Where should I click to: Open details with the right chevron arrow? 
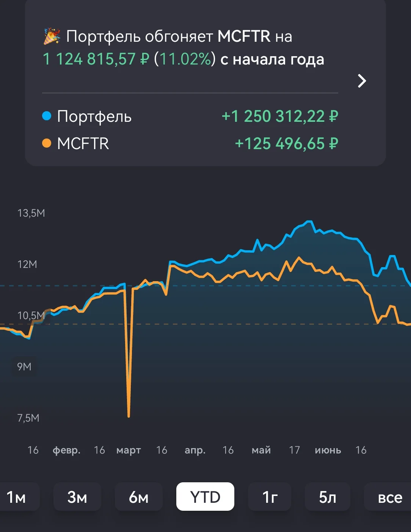(362, 81)
